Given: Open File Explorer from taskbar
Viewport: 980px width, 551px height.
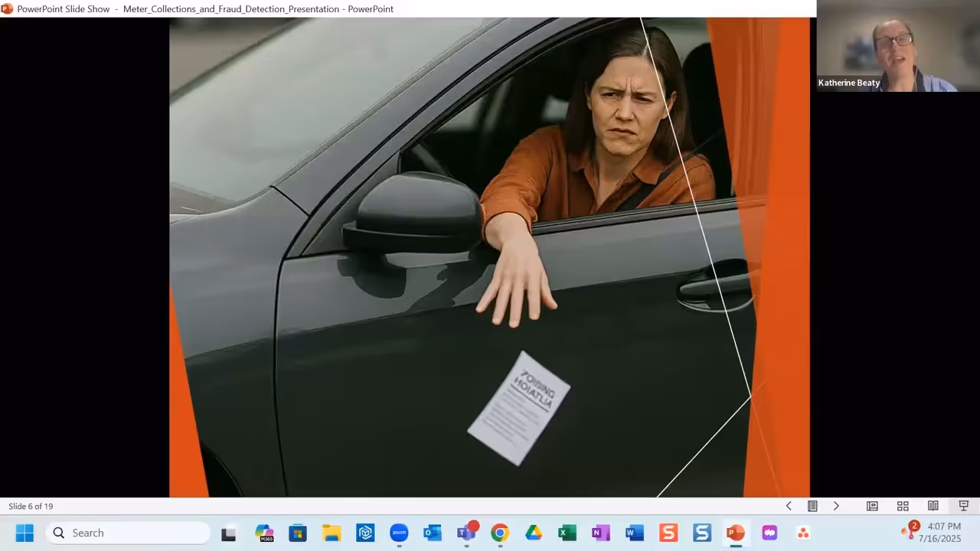Looking at the screenshot, I should [332, 533].
